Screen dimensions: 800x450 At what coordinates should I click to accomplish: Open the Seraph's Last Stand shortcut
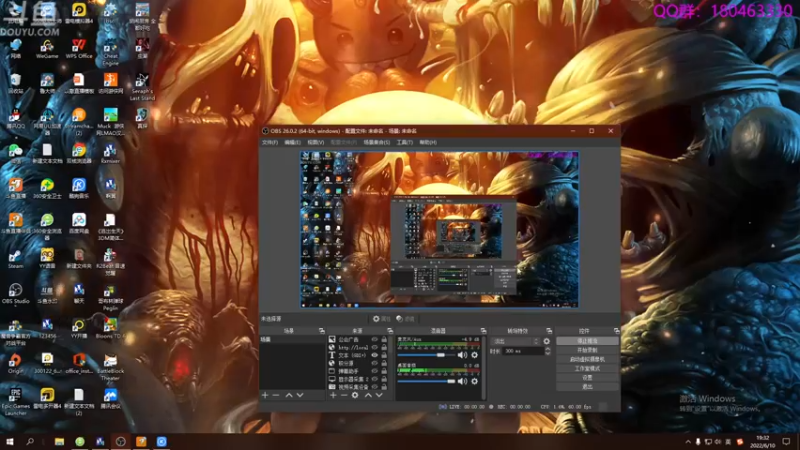coord(142,87)
